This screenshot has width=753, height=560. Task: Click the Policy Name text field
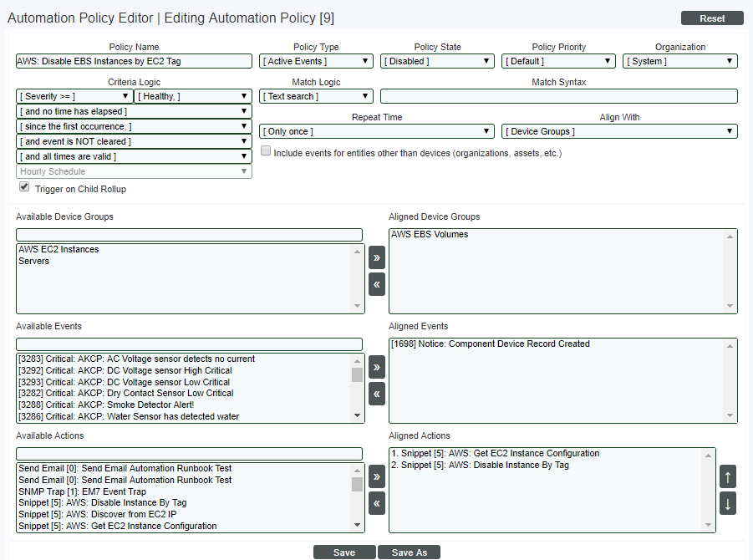click(134, 61)
